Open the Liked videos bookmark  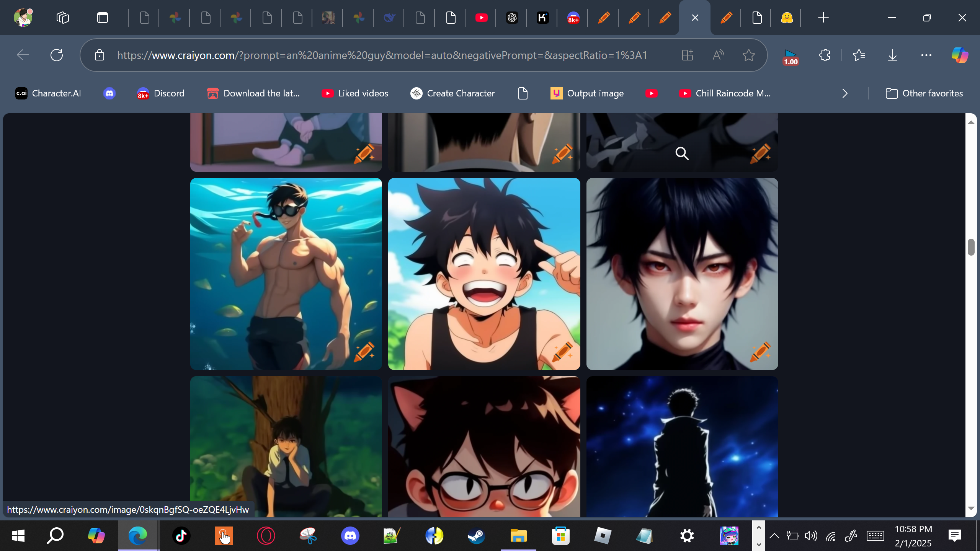tap(355, 93)
